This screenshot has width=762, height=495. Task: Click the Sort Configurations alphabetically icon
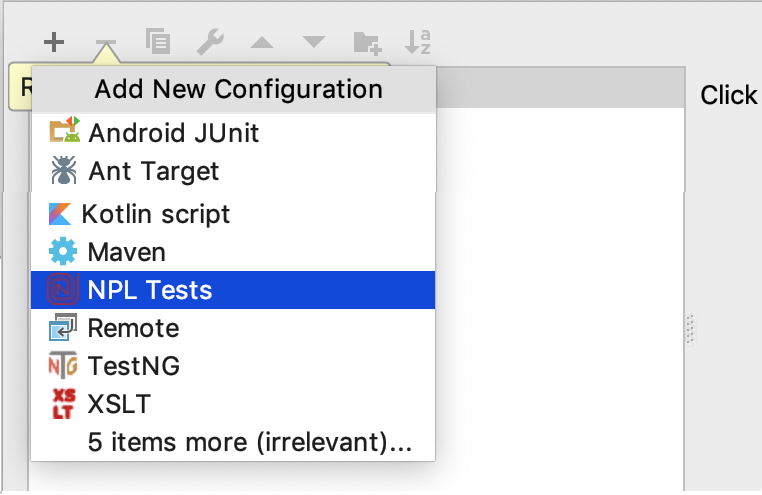418,42
